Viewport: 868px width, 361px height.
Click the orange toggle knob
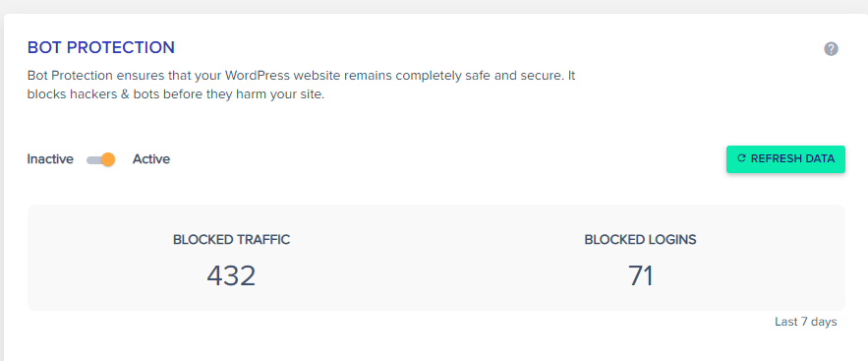[108, 159]
